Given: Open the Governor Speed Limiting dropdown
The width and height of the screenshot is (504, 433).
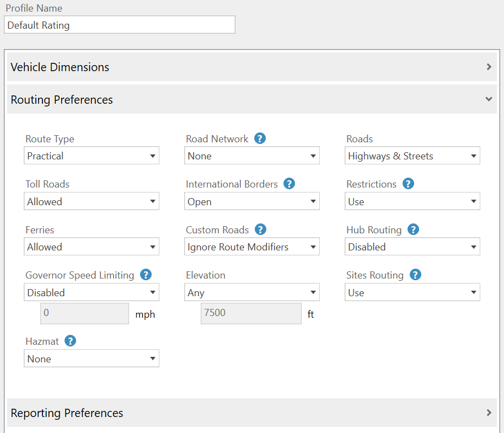Looking at the screenshot, I should click(92, 292).
